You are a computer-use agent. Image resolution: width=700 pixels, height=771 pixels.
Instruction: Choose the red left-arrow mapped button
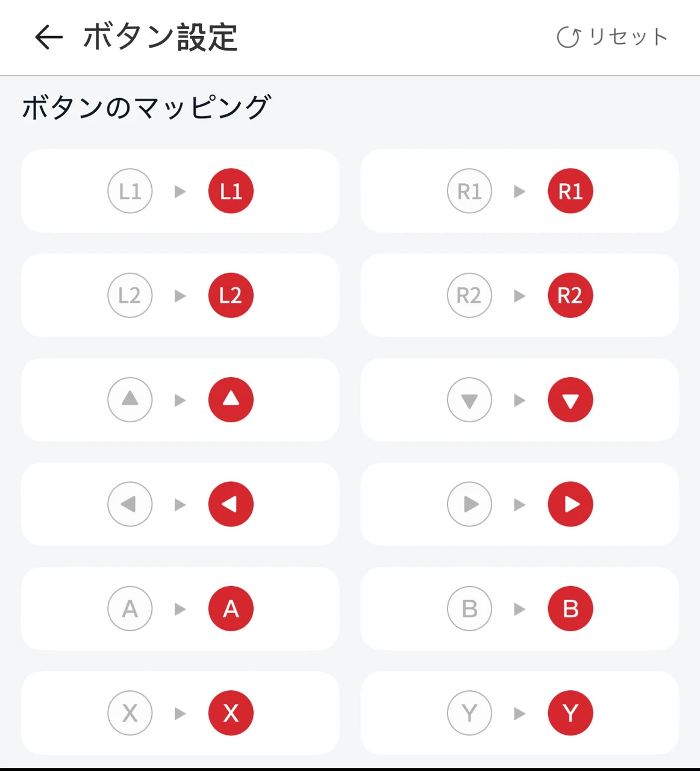[231, 504]
